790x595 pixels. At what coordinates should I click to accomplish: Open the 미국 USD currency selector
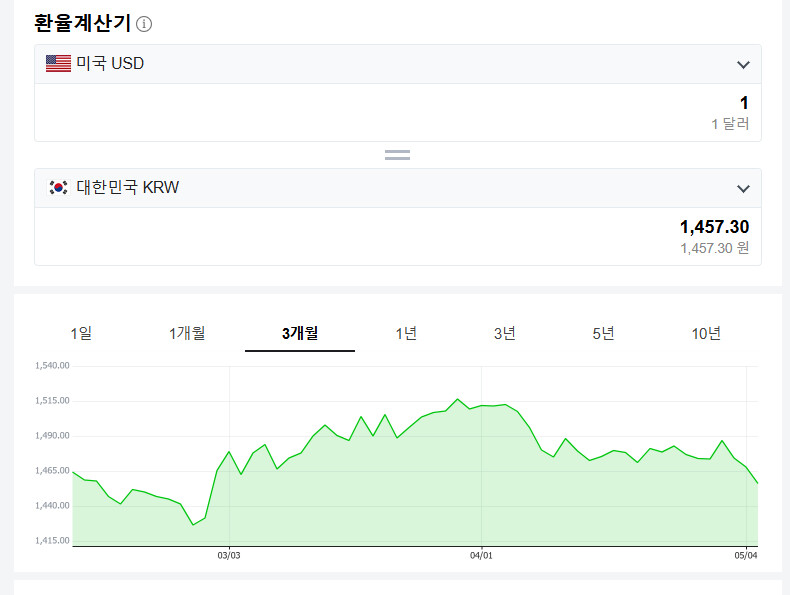click(x=398, y=64)
